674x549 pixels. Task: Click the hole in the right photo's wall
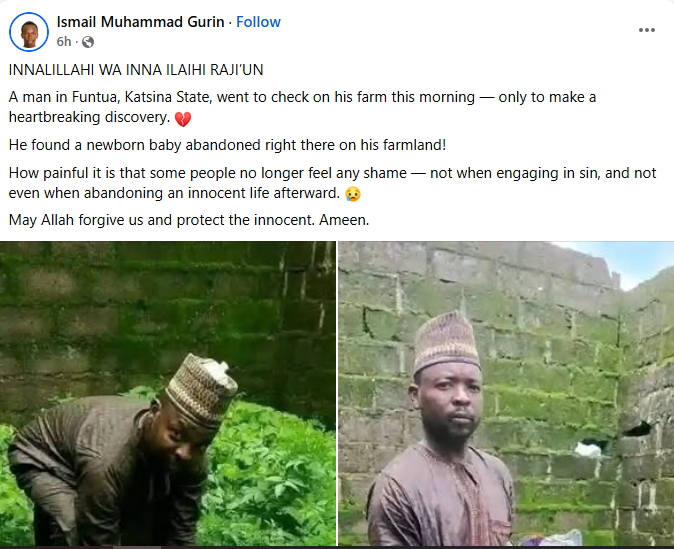637,428
